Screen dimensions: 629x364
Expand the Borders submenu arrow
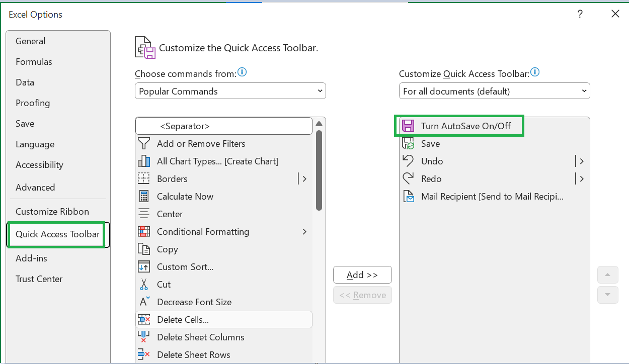pyautogui.click(x=304, y=178)
